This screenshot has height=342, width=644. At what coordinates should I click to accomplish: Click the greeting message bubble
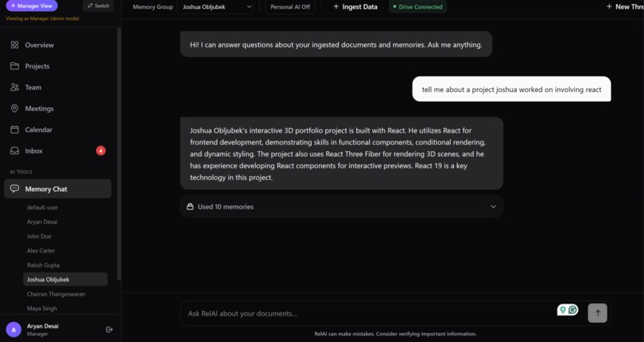tap(336, 44)
